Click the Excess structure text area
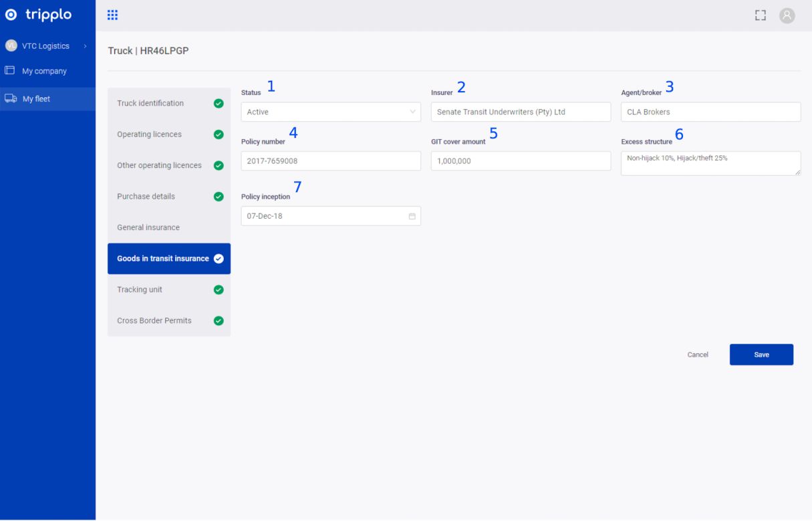Viewport: 812px width, 521px height. pyautogui.click(x=710, y=163)
